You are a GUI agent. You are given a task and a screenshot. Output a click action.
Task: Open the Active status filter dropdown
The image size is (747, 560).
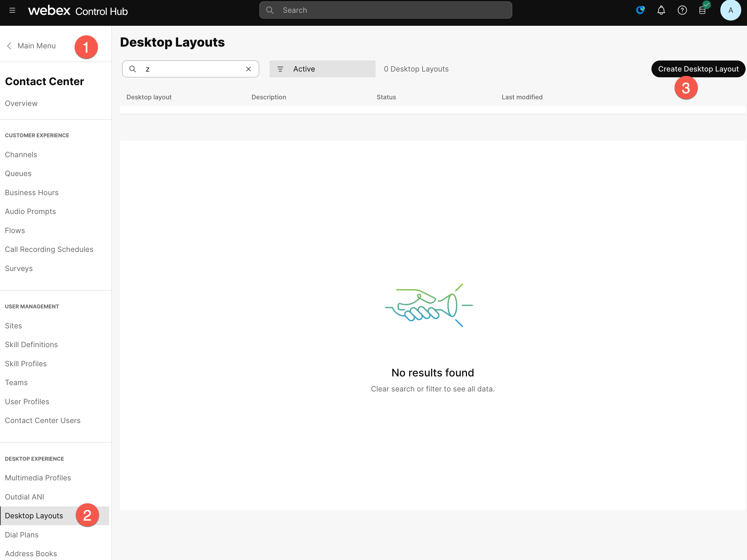tap(322, 69)
